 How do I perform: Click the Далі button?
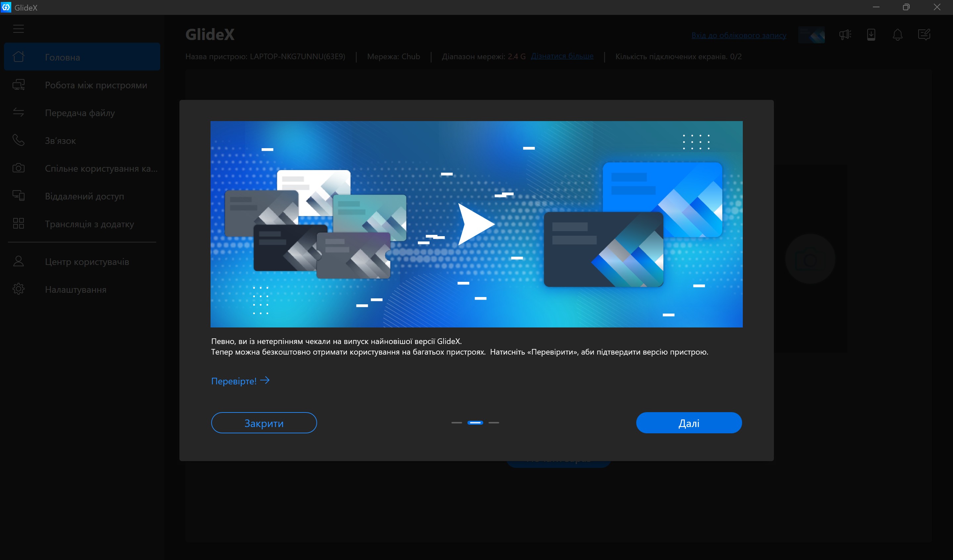click(689, 422)
